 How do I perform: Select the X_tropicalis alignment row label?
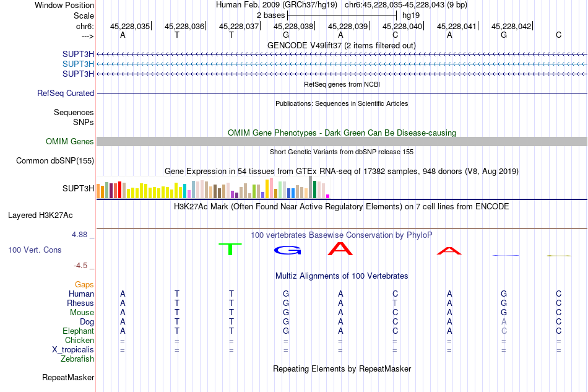click(x=73, y=350)
